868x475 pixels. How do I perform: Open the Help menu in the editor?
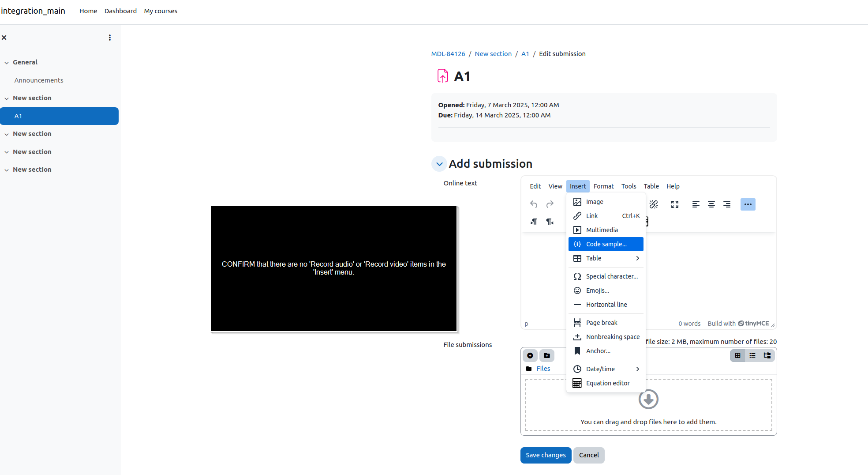click(x=673, y=186)
